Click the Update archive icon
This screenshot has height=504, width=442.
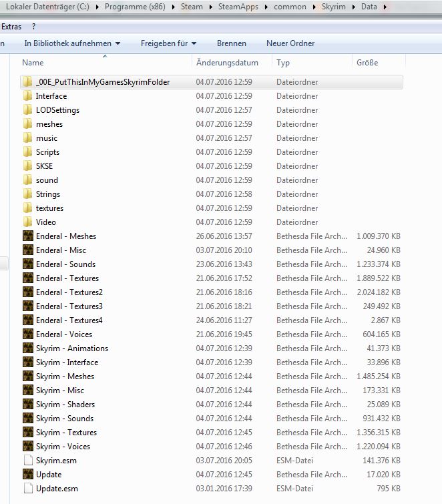[x=28, y=475]
